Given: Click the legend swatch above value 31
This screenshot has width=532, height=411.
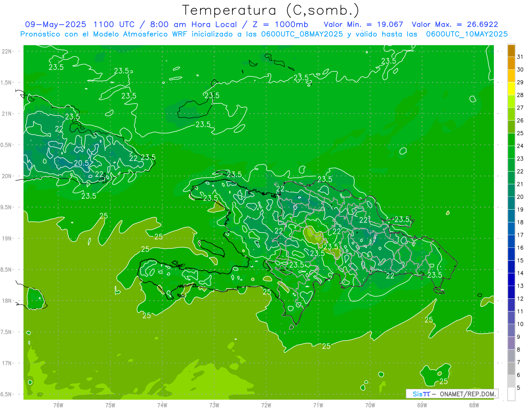Looking at the screenshot, I should click(511, 50).
